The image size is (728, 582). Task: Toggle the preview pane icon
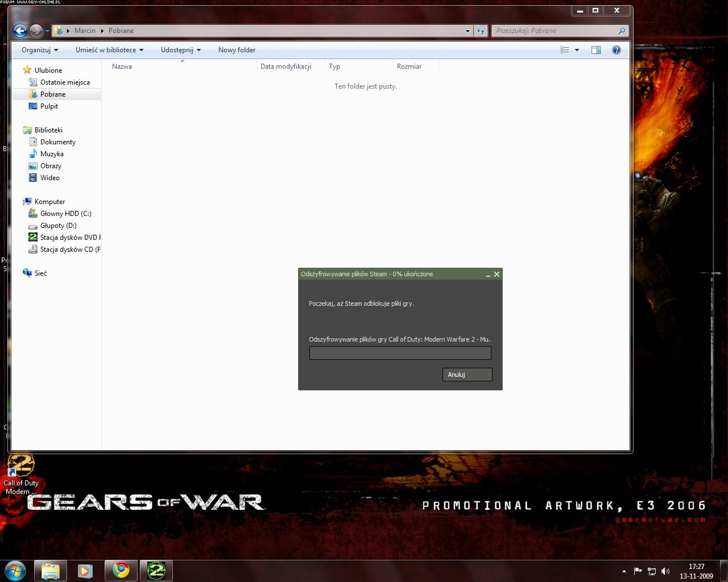595,50
